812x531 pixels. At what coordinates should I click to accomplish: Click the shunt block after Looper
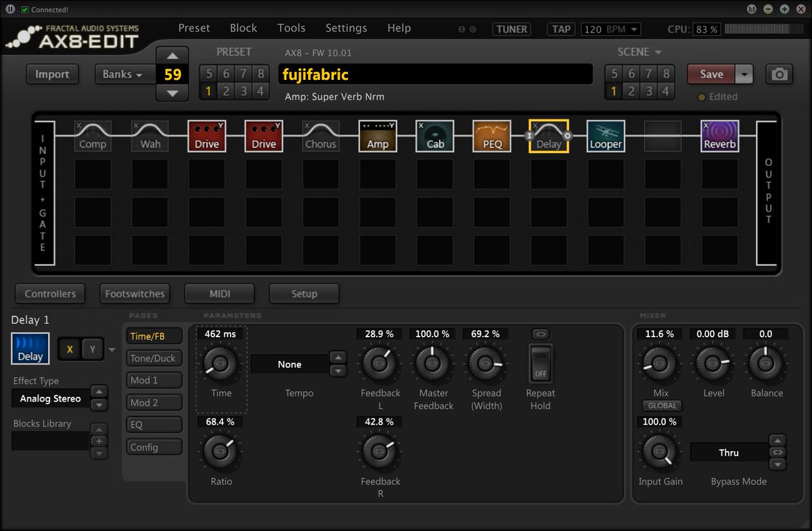point(663,136)
